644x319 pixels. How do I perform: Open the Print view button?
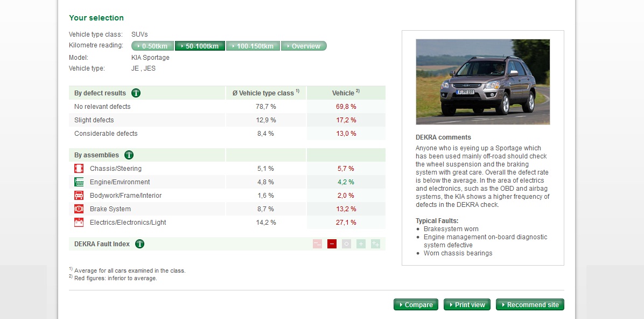pyautogui.click(x=467, y=304)
